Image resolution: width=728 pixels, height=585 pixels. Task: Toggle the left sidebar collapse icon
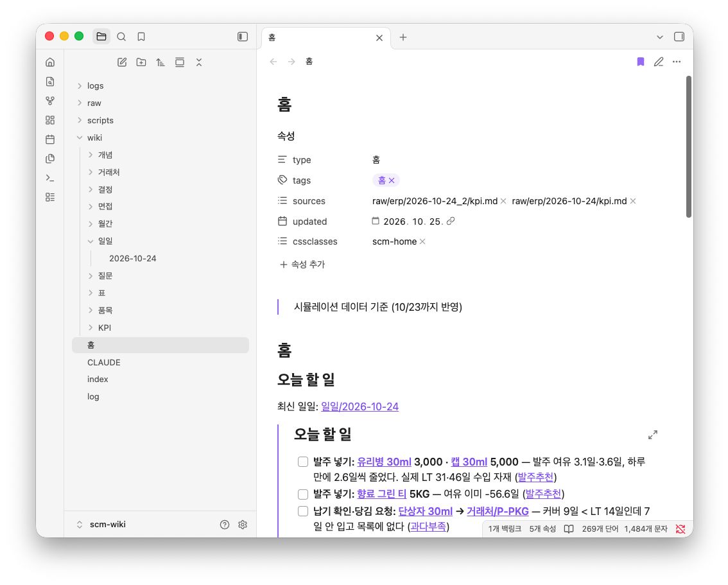pyautogui.click(x=243, y=37)
